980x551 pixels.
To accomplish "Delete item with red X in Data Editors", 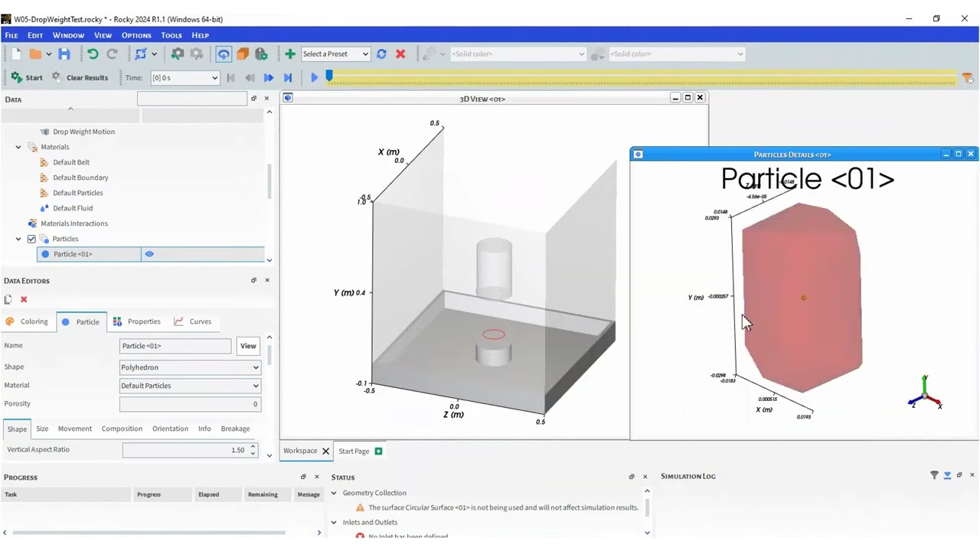I will point(24,299).
